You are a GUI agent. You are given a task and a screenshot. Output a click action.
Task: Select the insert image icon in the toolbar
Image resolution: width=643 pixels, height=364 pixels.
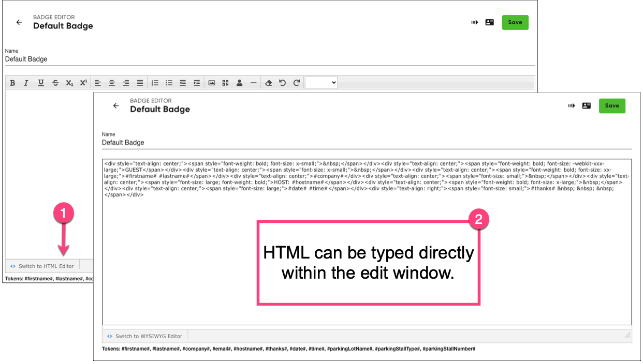211,82
